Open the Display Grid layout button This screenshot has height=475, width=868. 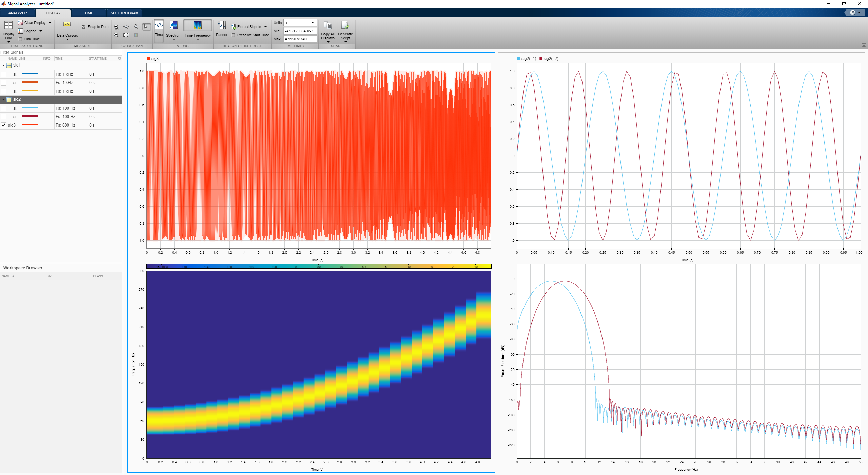[x=8, y=25]
